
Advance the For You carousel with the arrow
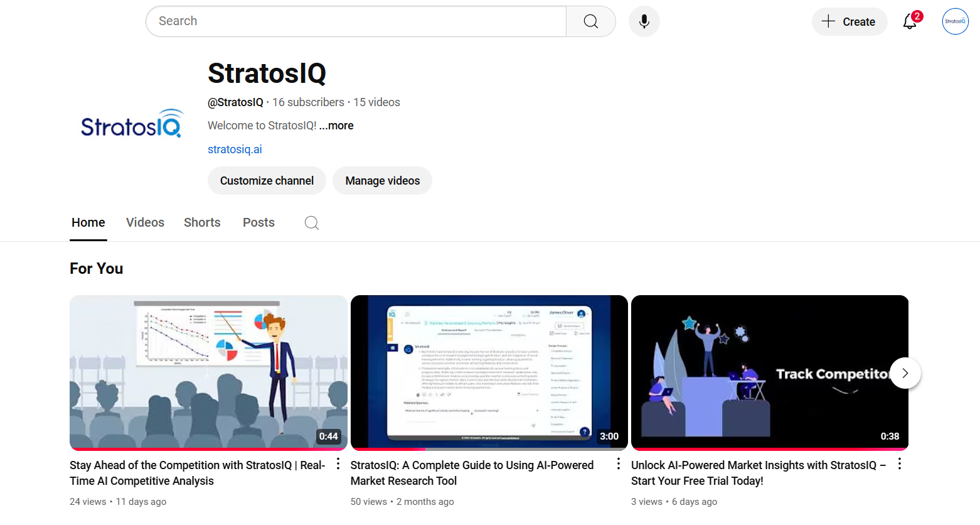[x=905, y=372]
